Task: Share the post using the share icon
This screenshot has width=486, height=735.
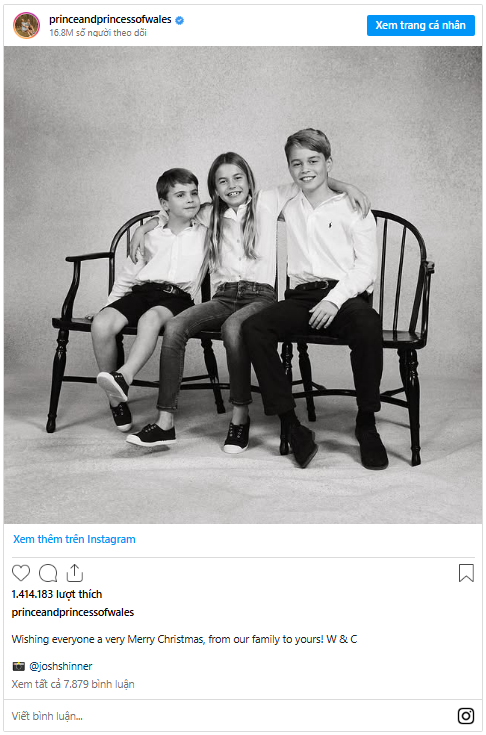Action: tap(75, 572)
